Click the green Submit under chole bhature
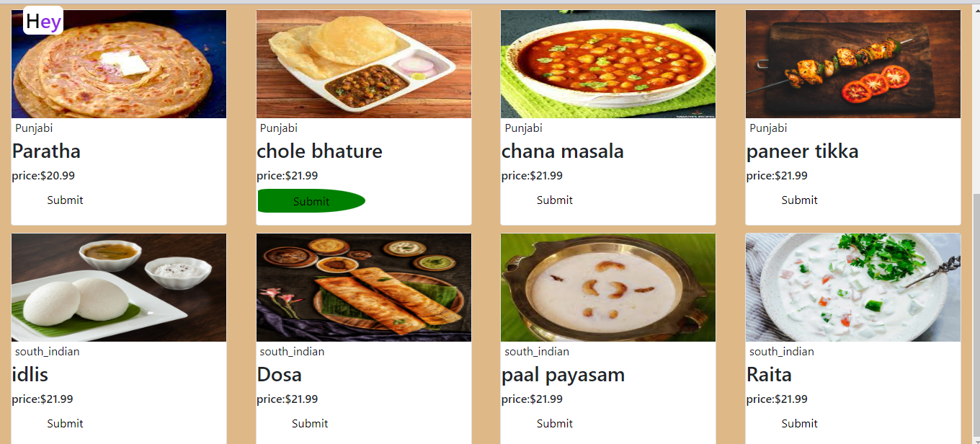This screenshot has height=444, width=980. coord(311,200)
